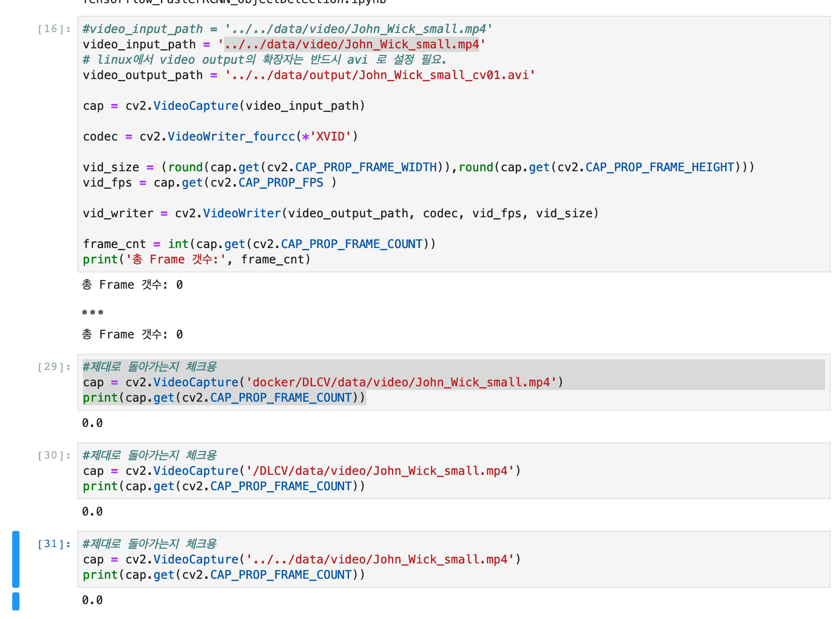This screenshot has width=840, height=619.
Task: Collapse cell 31 output using its blue bar
Action: point(16,601)
